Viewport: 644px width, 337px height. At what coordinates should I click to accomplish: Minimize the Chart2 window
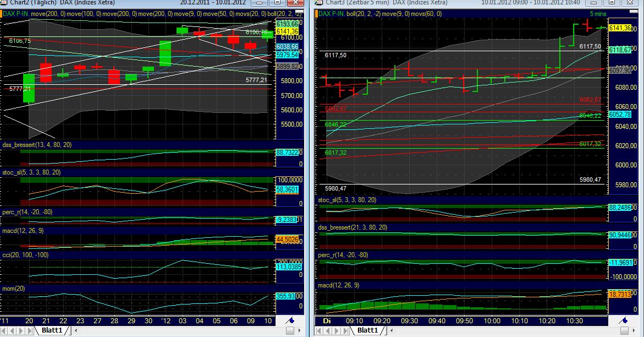click(258, 2)
